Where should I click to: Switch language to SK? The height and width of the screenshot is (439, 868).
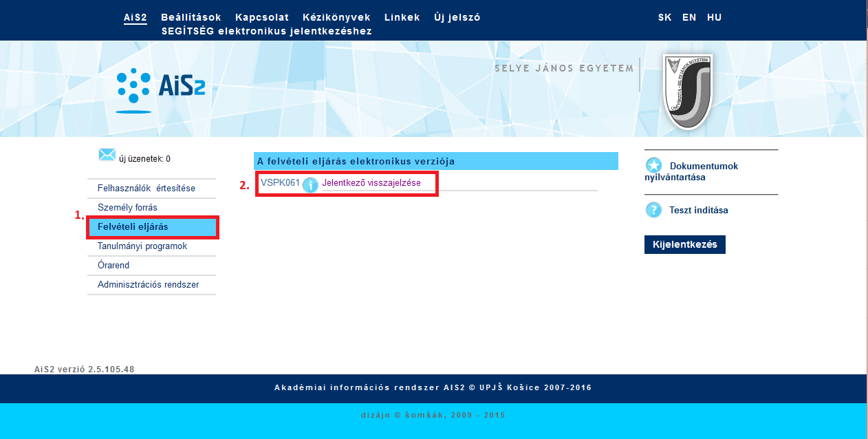click(x=664, y=18)
